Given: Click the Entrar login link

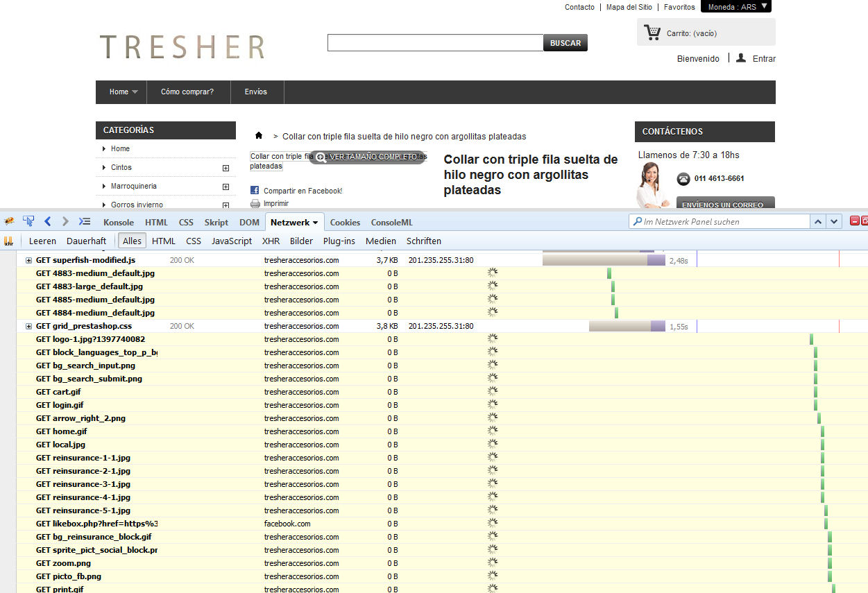Looking at the screenshot, I should (764, 59).
